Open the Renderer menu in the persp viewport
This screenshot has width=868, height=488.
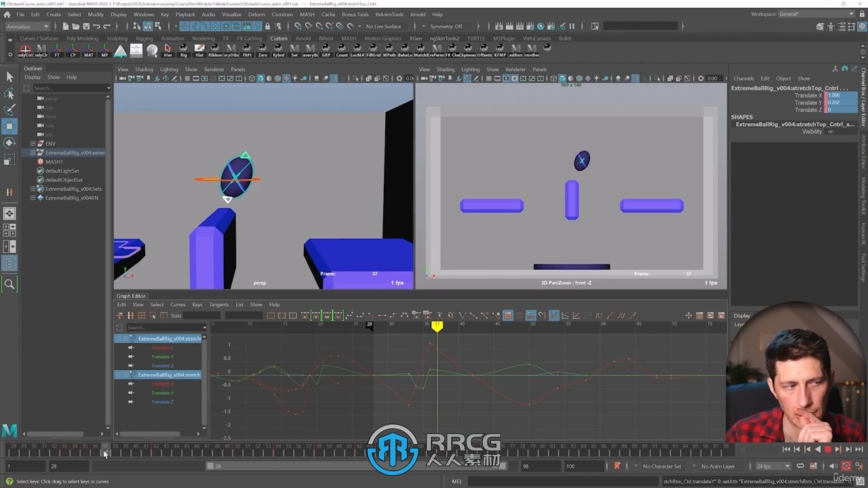(214, 69)
